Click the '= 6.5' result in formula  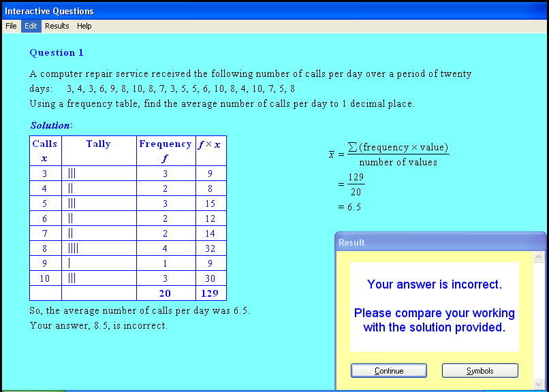pyautogui.click(x=349, y=207)
